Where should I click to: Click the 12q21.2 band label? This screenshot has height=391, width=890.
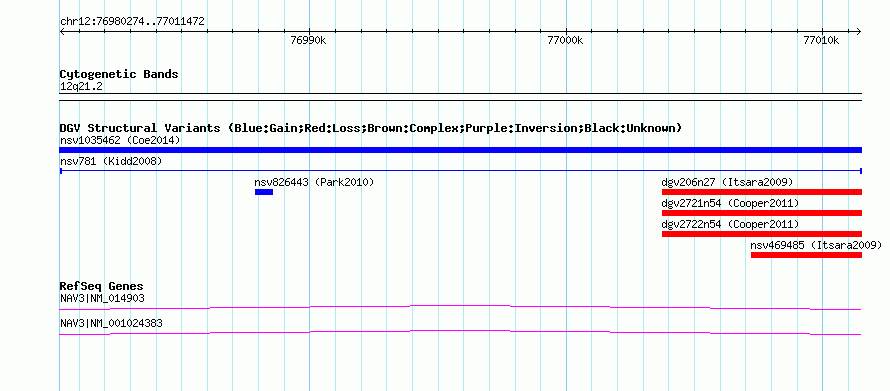pyautogui.click(x=81, y=86)
